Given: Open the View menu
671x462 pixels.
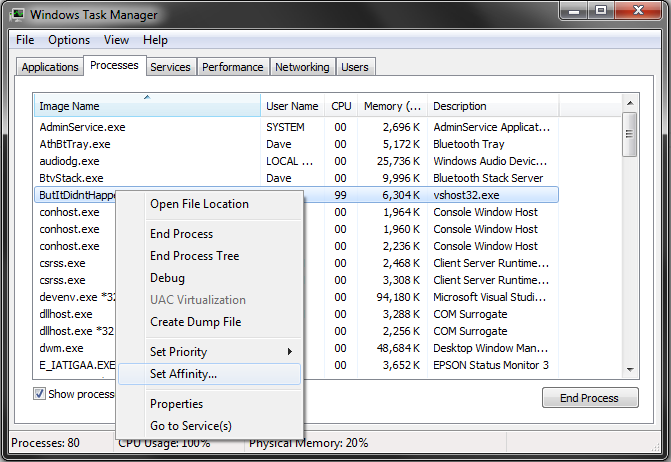Looking at the screenshot, I should (116, 40).
